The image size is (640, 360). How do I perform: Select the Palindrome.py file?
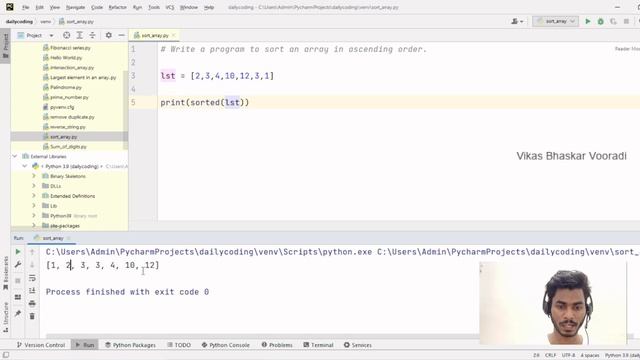(x=65, y=87)
